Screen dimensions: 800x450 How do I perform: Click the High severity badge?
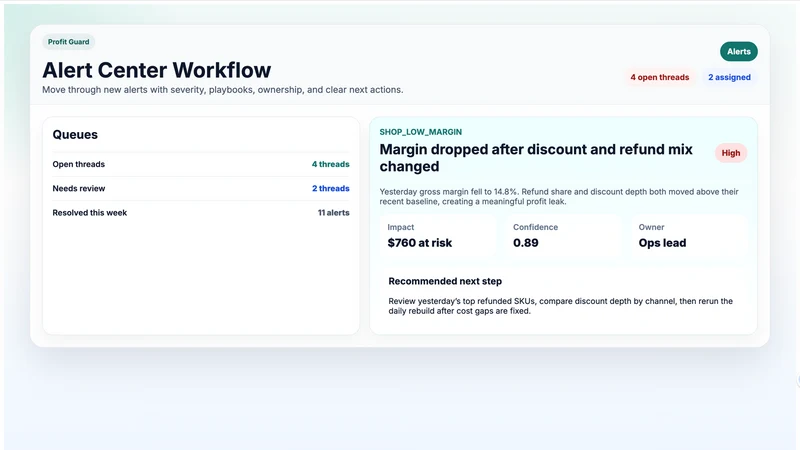731,153
